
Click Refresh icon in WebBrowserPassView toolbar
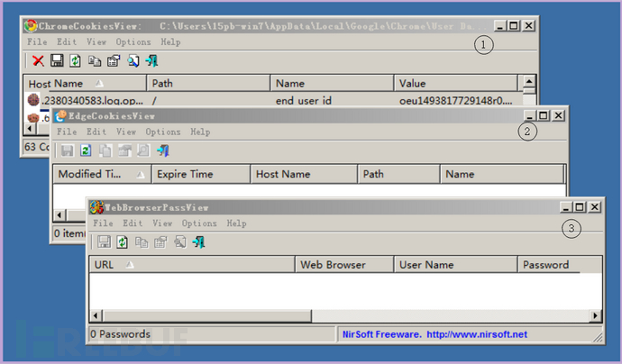[x=122, y=241]
